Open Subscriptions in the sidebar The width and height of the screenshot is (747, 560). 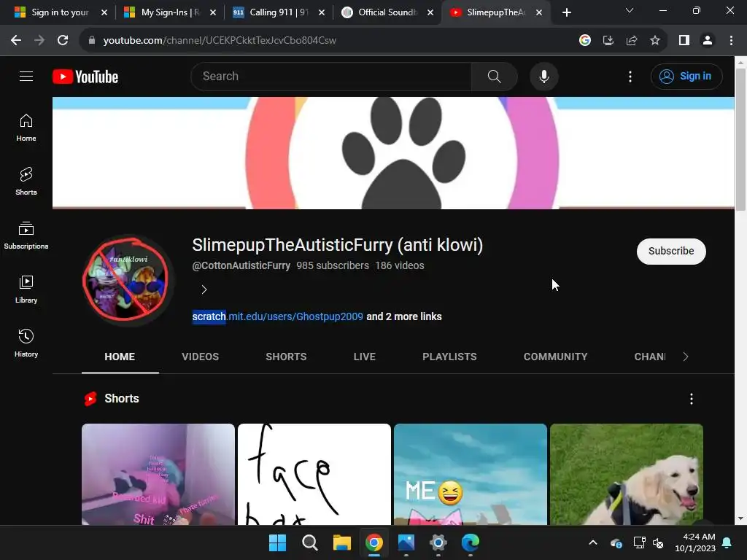tap(26, 236)
